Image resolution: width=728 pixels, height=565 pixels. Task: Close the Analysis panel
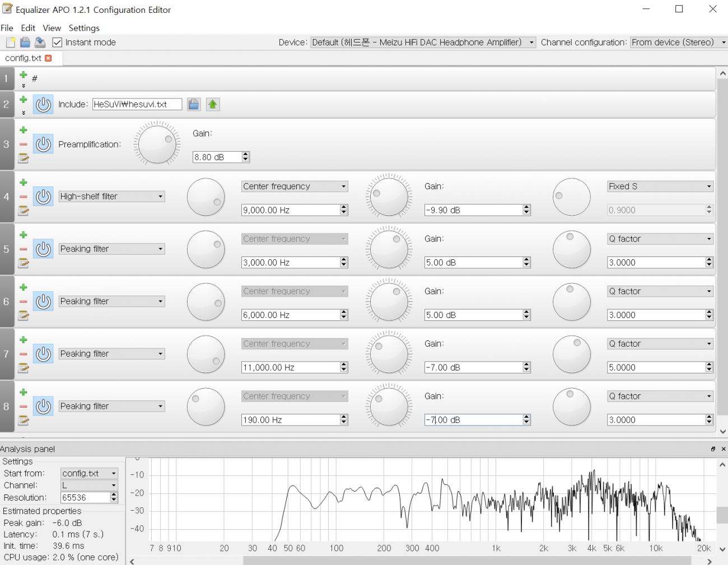pos(723,449)
